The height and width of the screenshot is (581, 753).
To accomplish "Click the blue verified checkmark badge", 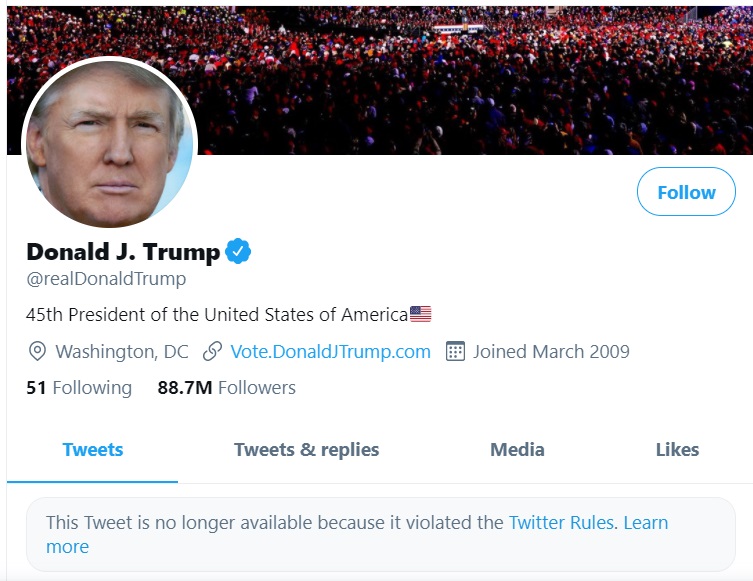I will pyautogui.click(x=237, y=252).
